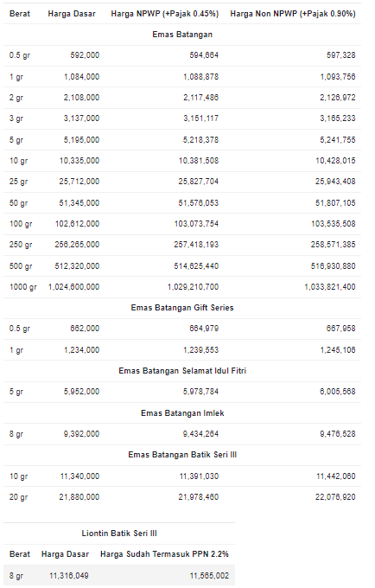Select Imlek 8 gr NPWP price 9,434,264
375x588 pixels.
point(200,434)
